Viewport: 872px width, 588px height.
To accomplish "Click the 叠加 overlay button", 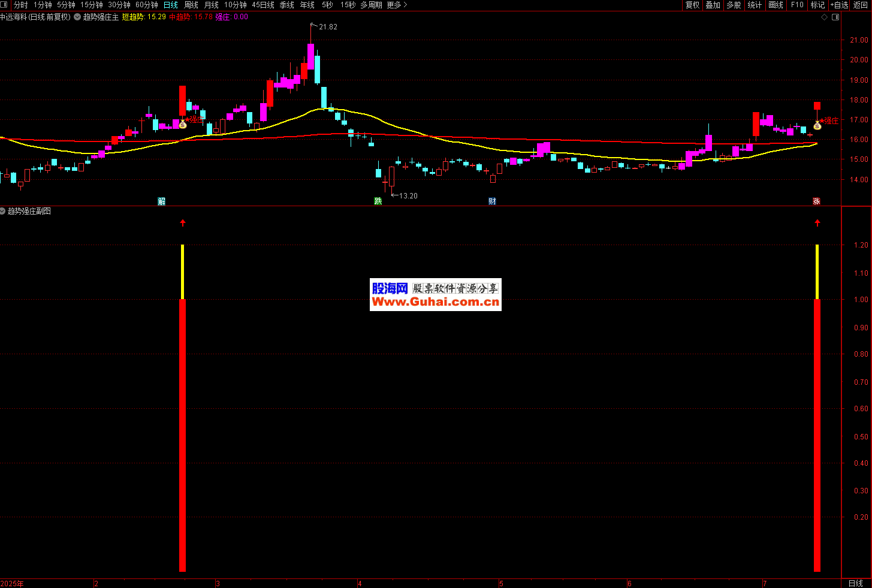I will [713, 5].
